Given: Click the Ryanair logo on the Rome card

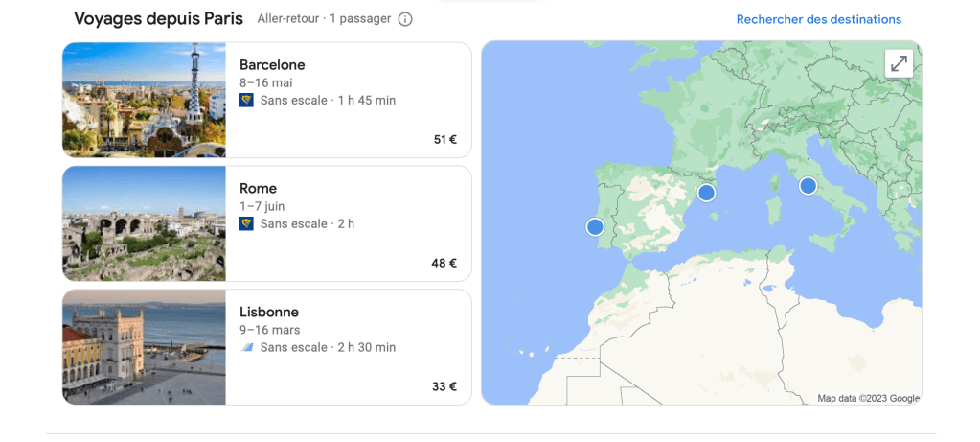Looking at the screenshot, I should pos(246,223).
